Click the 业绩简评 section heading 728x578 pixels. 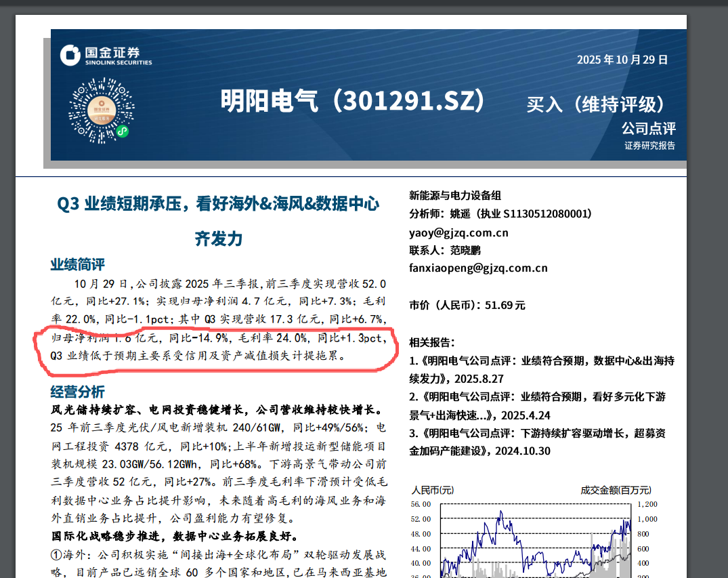coord(77,264)
